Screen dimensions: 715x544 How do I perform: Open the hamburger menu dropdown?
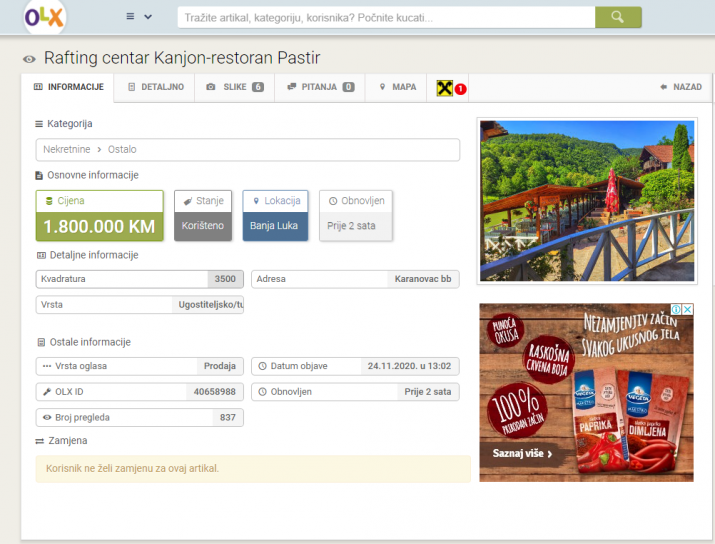139,17
